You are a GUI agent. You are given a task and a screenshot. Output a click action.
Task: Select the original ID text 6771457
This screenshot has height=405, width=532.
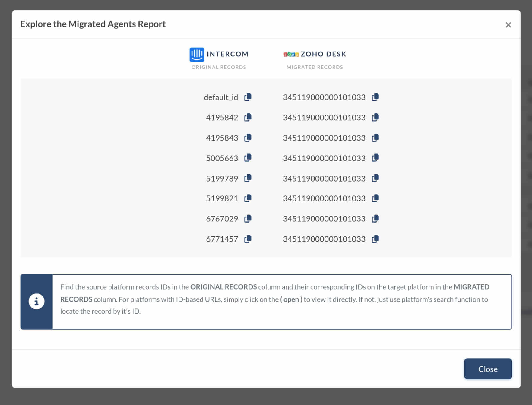click(222, 239)
